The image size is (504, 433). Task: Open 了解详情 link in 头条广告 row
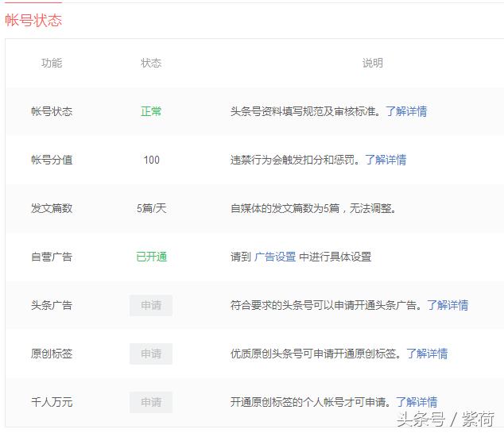point(448,305)
